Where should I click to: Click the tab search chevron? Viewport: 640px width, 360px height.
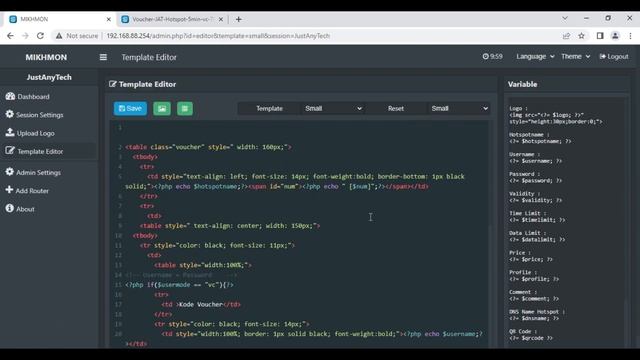pyautogui.click(x=565, y=18)
